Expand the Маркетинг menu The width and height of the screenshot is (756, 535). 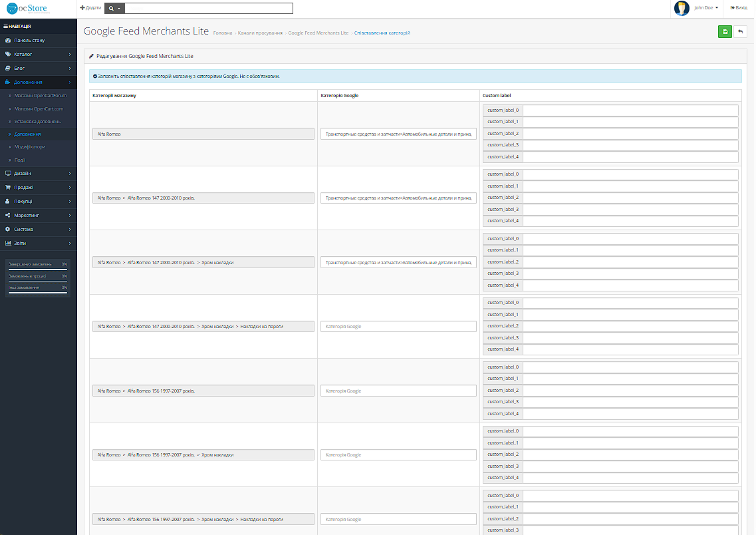click(39, 216)
